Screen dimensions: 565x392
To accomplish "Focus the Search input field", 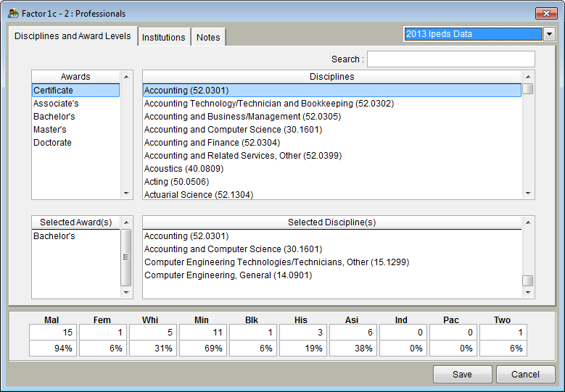I will pos(451,59).
